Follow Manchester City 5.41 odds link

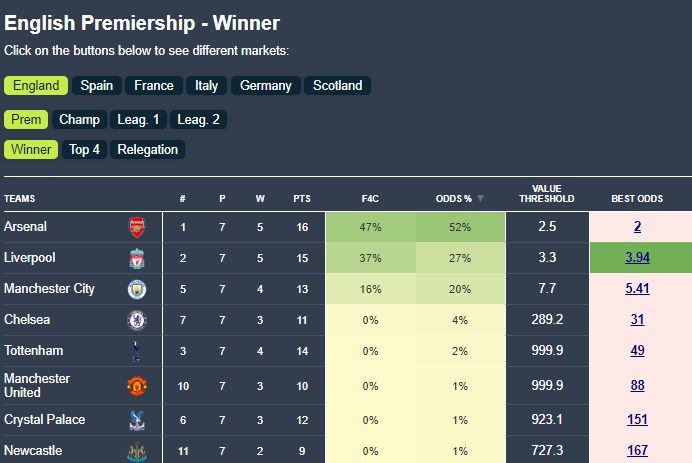638,289
